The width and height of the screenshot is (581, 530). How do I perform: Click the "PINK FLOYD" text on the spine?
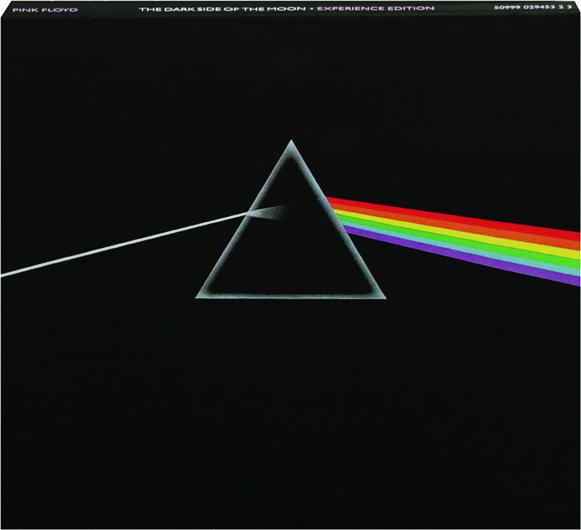point(45,10)
